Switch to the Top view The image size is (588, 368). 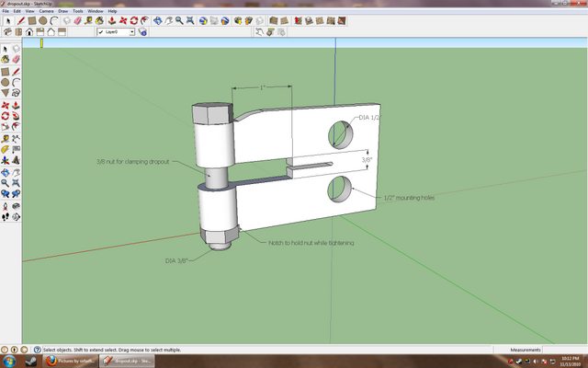pos(18,32)
